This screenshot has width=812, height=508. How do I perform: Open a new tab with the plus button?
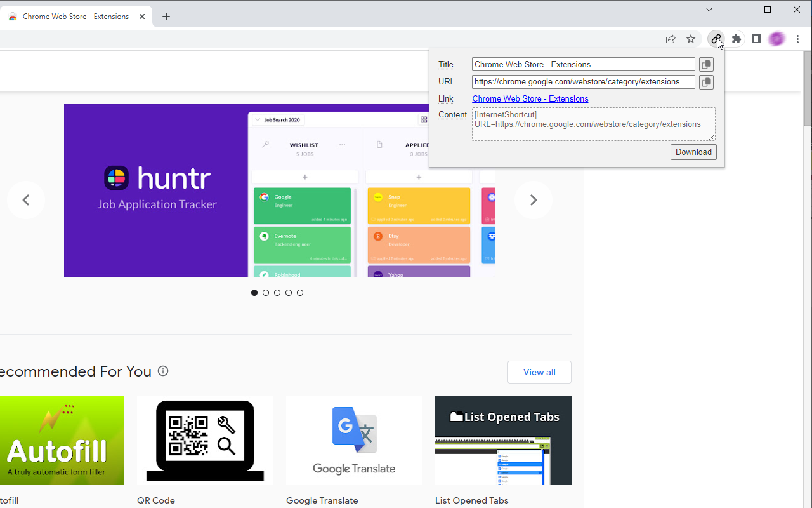(166, 16)
